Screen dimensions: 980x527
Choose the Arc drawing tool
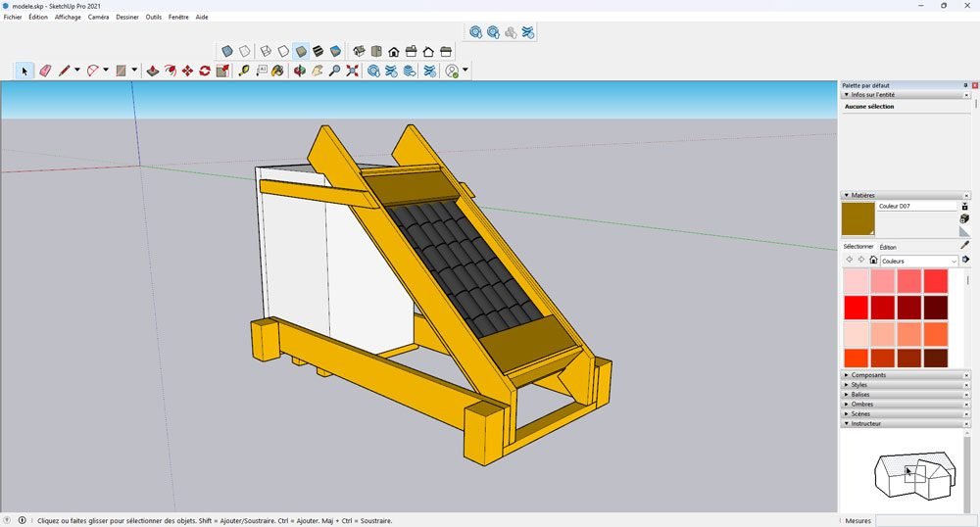coord(92,71)
